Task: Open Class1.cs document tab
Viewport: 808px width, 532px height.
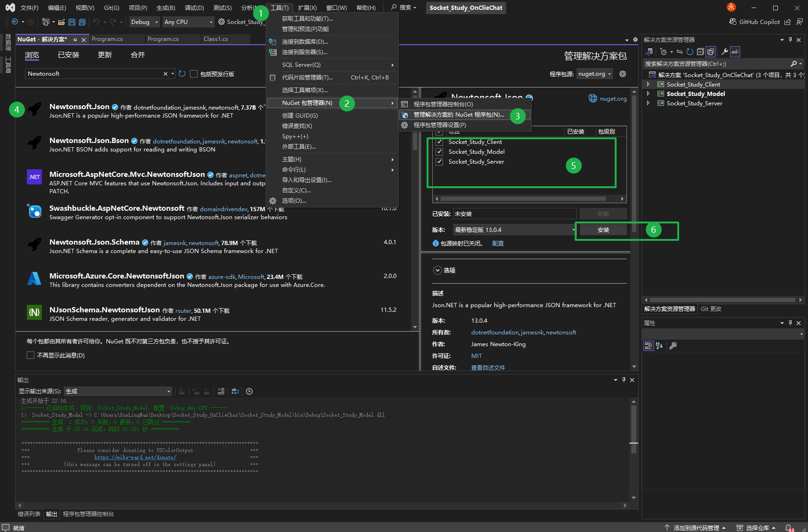Action: click(216, 39)
